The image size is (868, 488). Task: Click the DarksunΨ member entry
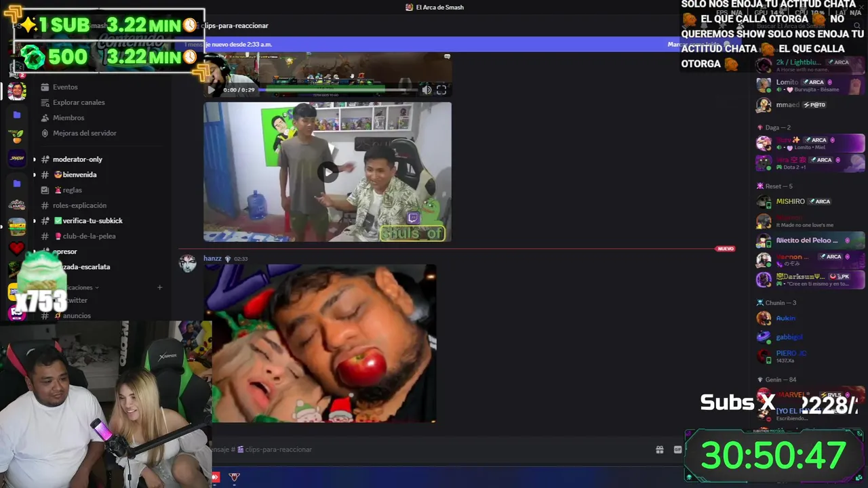810,280
